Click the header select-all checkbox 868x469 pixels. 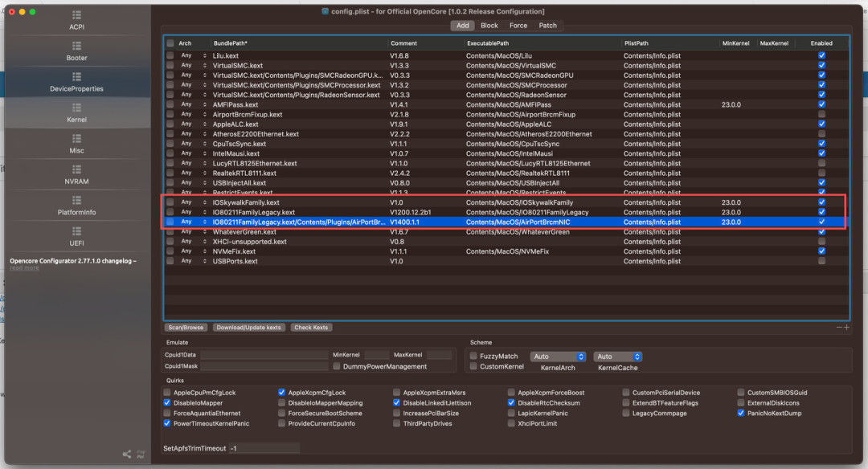coord(170,43)
